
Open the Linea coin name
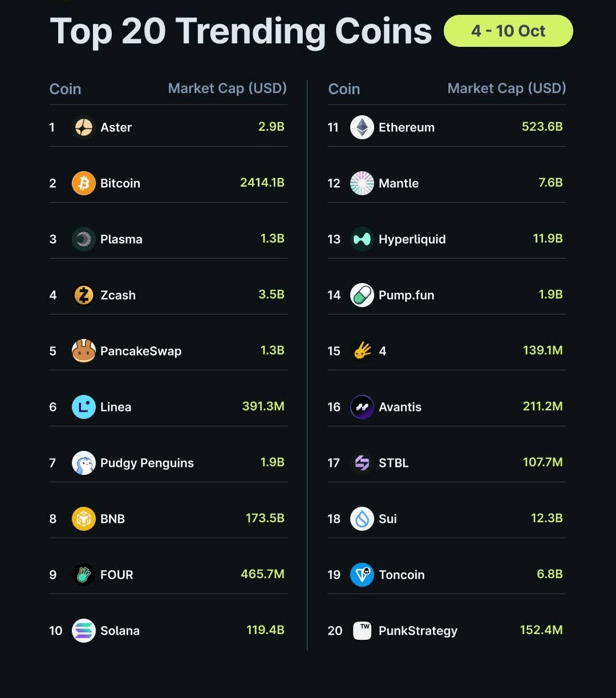click(116, 407)
